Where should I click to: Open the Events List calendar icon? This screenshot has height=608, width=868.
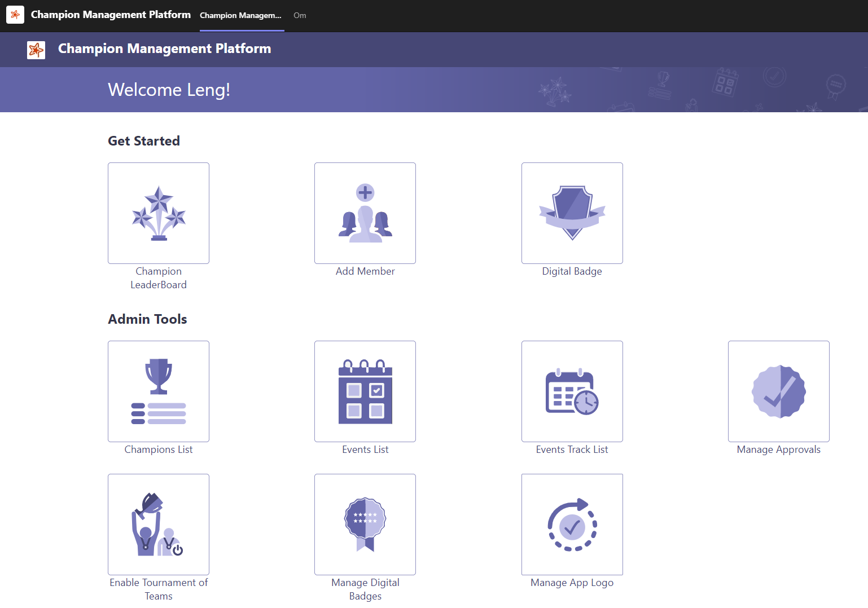pyautogui.click(x=365, y=391)
